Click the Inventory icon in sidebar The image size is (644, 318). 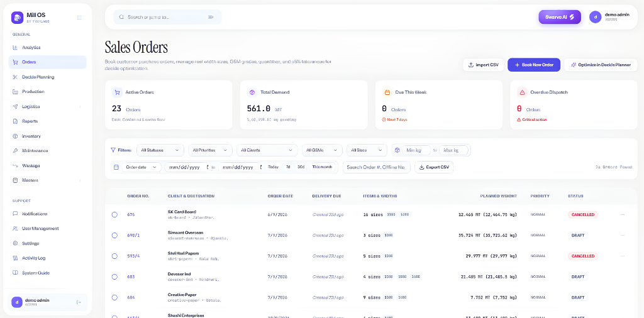(15, 136)
